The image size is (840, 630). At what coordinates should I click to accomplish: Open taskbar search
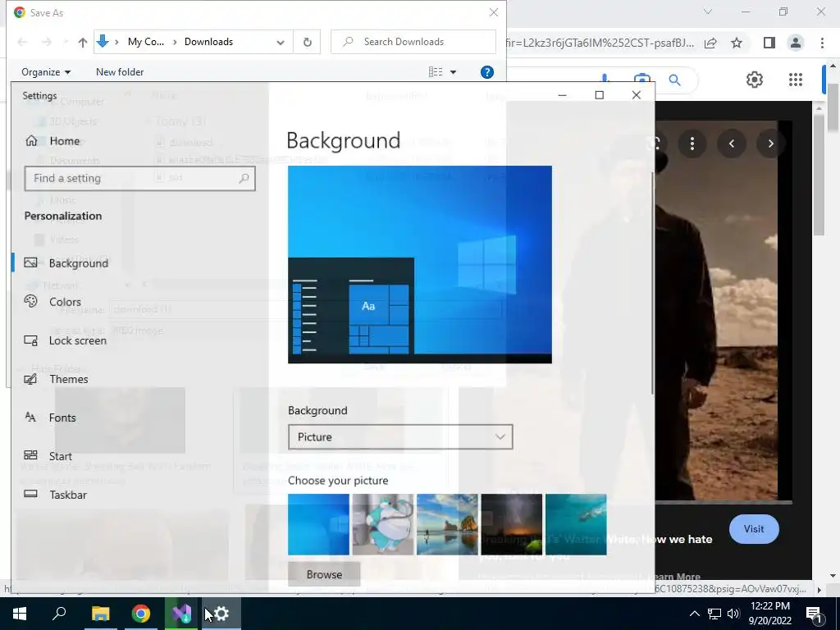click(59, 614)
